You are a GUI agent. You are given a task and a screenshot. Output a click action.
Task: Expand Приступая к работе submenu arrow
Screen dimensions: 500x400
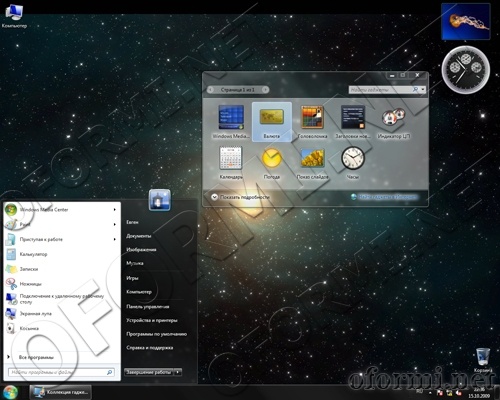(x=114, y=239)
